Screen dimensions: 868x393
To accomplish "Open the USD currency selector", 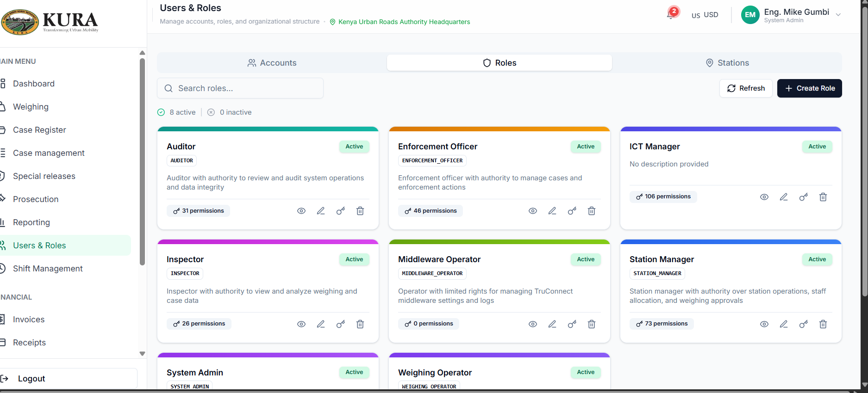I will [x=705, y=15].
